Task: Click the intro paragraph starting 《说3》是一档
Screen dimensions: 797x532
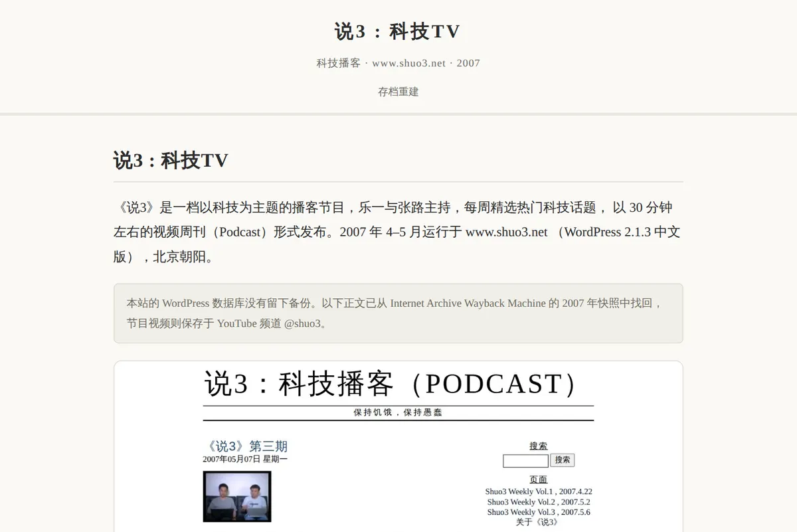Action: tap(398, 232)
